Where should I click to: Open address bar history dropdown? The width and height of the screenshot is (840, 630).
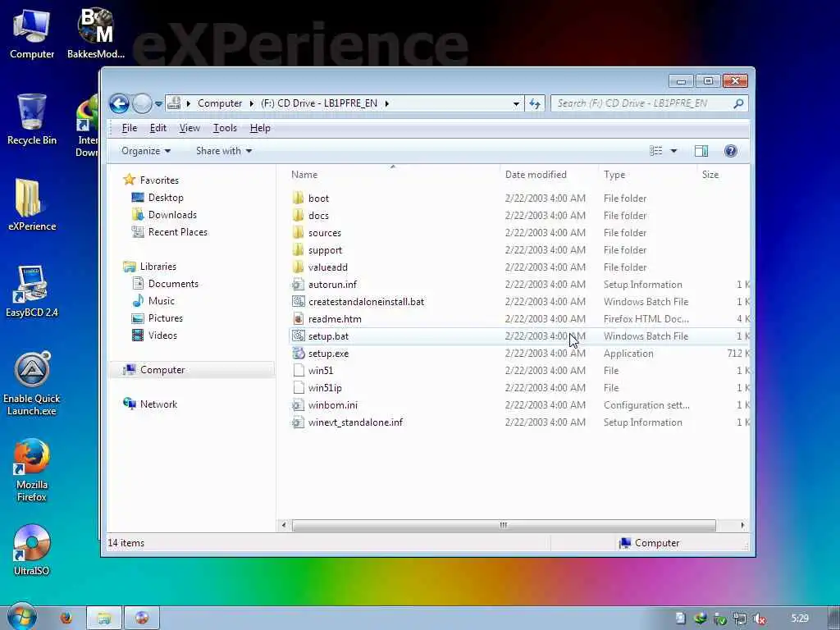(516, 104)
